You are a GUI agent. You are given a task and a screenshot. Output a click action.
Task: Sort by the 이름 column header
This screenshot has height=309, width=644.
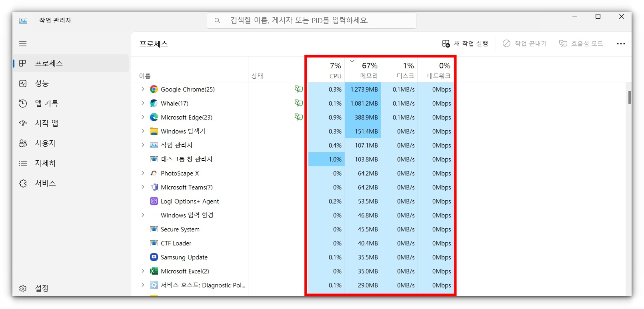pos(190,70)
